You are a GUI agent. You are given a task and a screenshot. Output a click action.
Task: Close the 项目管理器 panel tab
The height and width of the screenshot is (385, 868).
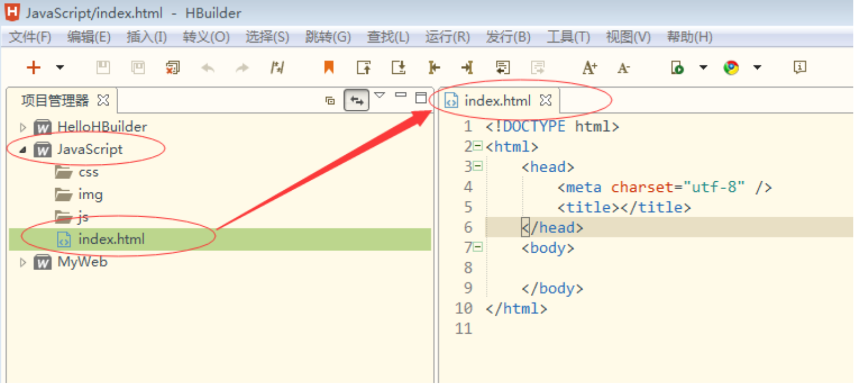[103, 101]
